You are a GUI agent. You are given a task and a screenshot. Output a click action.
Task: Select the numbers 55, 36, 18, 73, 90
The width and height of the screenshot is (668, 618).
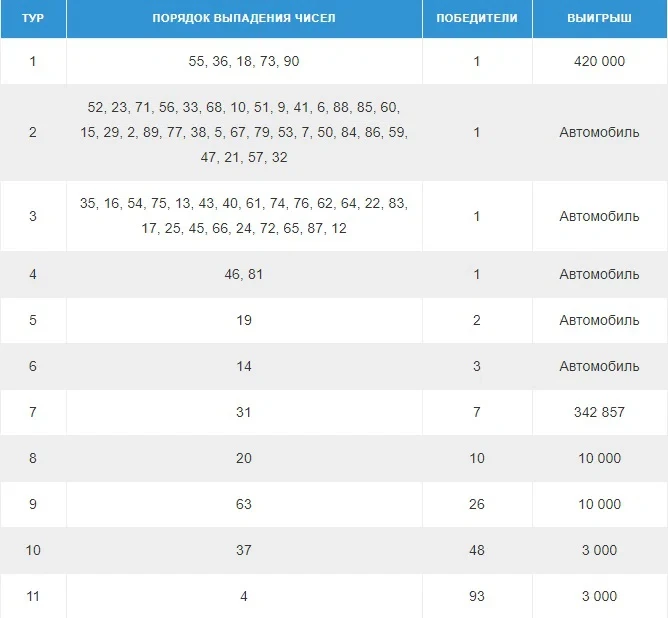244,61
